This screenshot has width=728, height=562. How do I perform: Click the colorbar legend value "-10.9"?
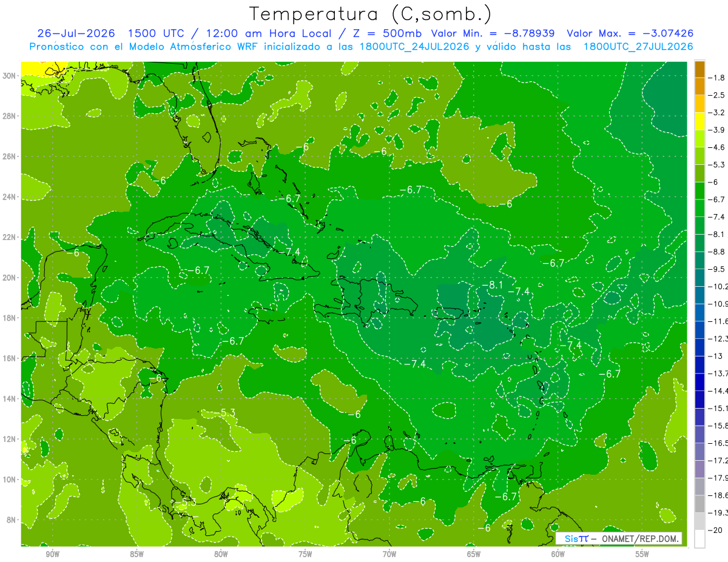(718, 304)
